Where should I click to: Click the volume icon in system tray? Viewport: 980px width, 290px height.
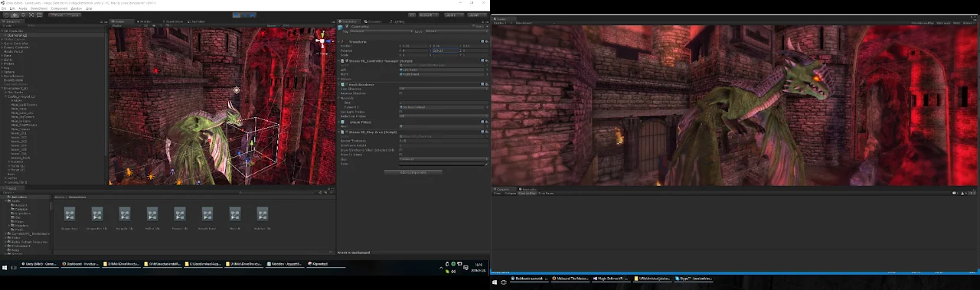point(453,271)
